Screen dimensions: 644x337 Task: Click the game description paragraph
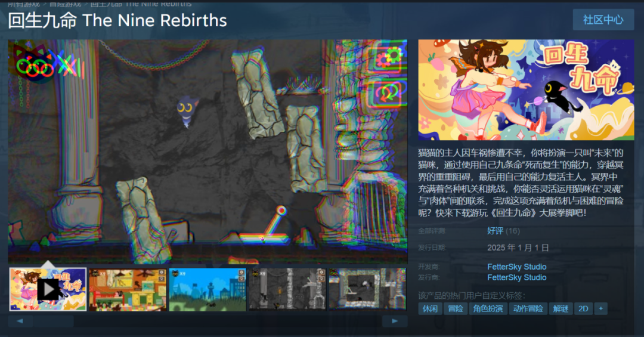521,183
